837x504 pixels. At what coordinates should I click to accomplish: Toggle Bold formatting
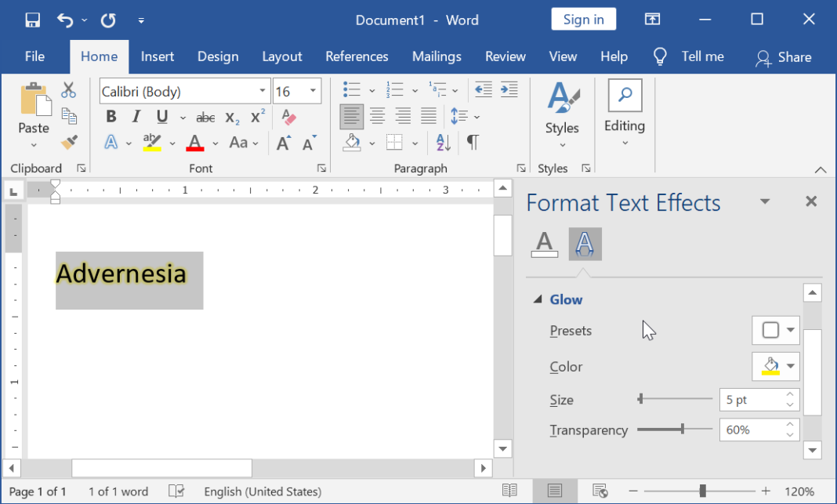pos(111,116)
